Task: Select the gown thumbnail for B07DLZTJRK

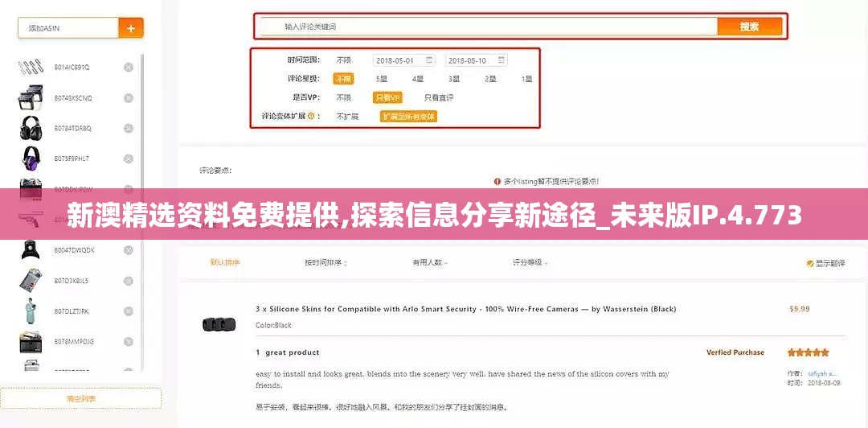Action: pos(30,311)
